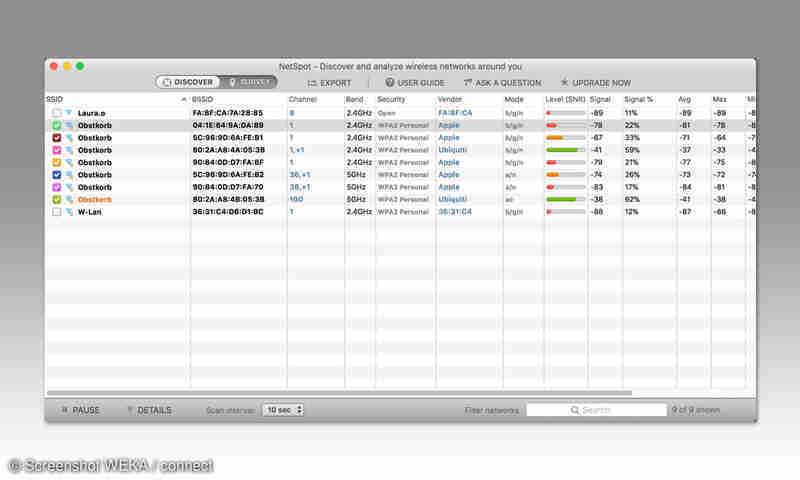This screenshot has height=480, width=800.
Task: Open the Scan interval 10 sec dropdown
Action: pyautogui.click(x=283, y=410)
